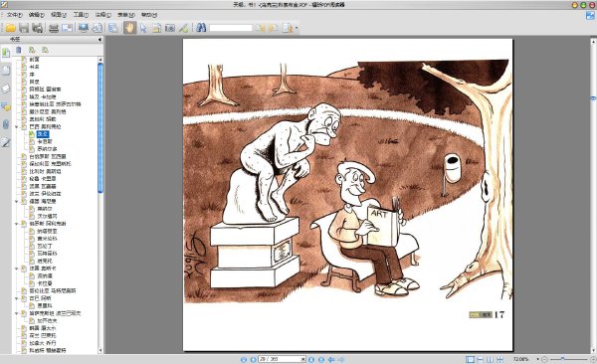Select the arrow Select tool
Screen dimensions: 597x364
tap(143, 28)
